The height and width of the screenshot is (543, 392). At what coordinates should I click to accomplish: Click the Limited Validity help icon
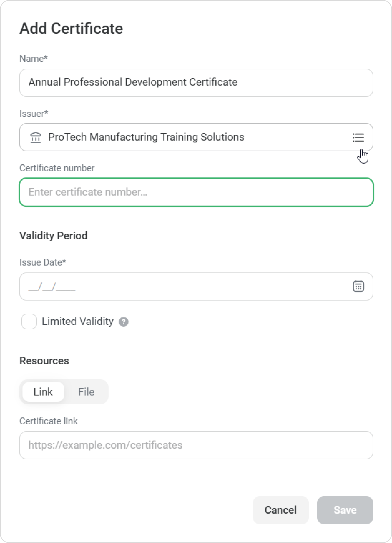pos(124,322)
